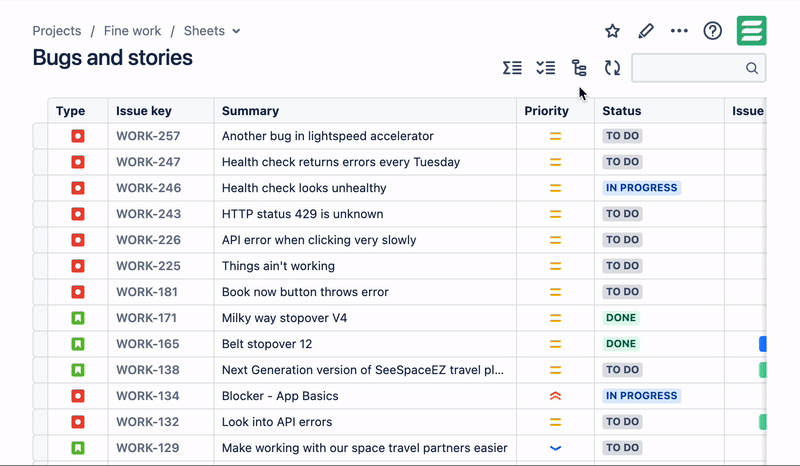Click the checklist expand toolbar icon
This screenshot has width=800, height=466.
(546, 68)
